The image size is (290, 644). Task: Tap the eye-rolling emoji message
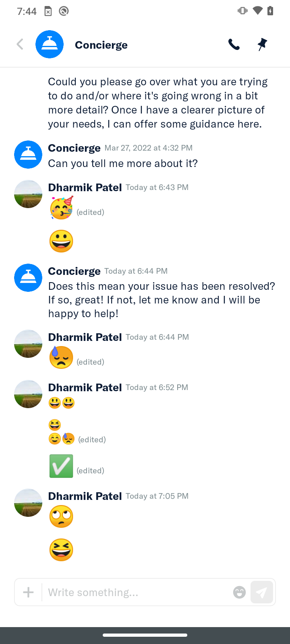coord(61,516)
